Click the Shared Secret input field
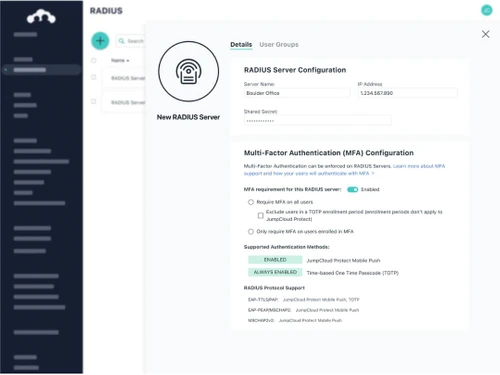Screen dimensions: 500x375 [318, 120]
